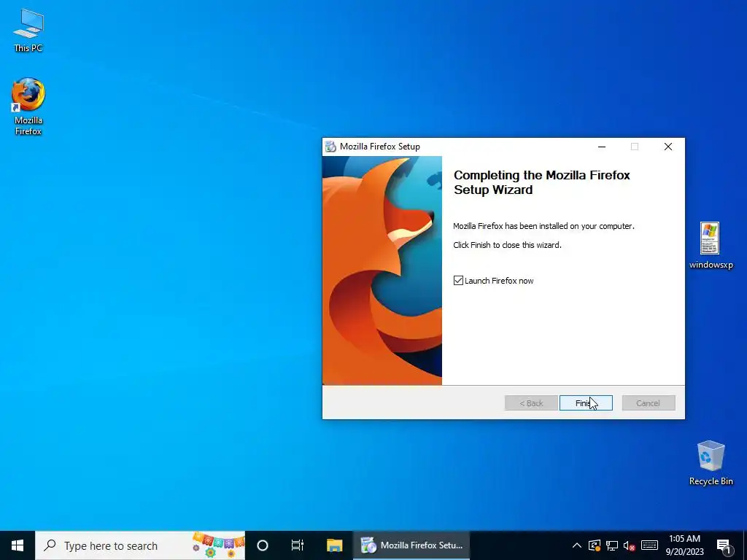
Task: Click 'Completing the Mozilla Firefox Setup Wizard' heading
Action: (x=542, y=182)
